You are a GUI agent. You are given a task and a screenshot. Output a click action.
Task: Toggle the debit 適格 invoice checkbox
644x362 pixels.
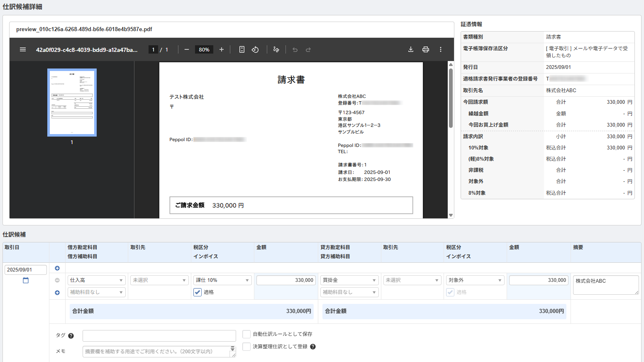198,292
